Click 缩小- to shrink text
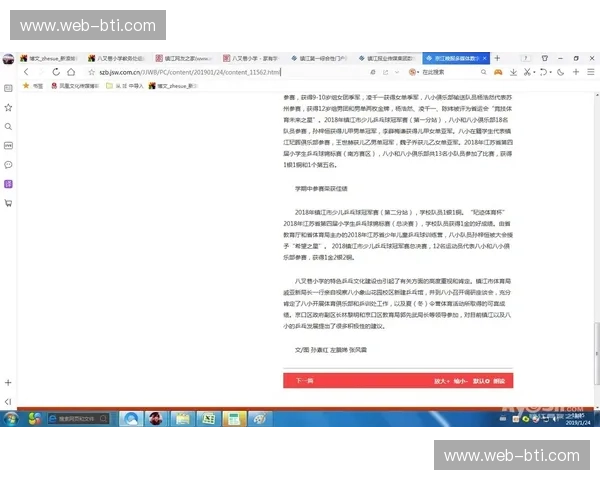 pos(461,381)
